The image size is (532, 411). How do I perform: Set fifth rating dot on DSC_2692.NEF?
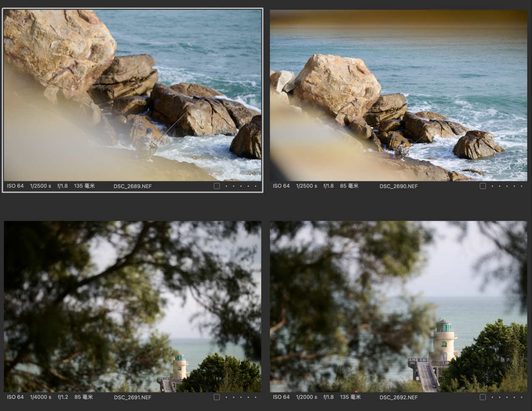(521, 397)
